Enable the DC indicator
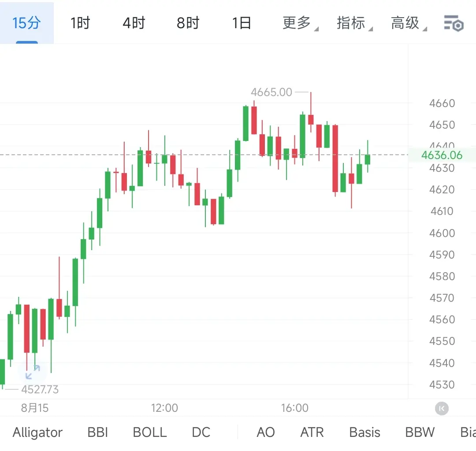 point(201,432)
